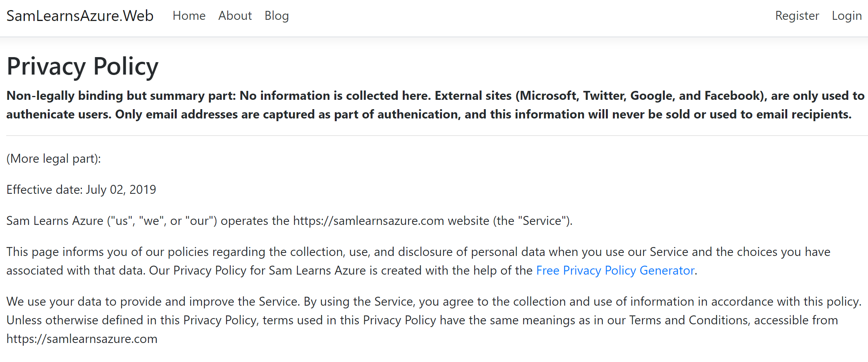868x362 pixels.
Task: Open the About page
Action: click(235, 16)
